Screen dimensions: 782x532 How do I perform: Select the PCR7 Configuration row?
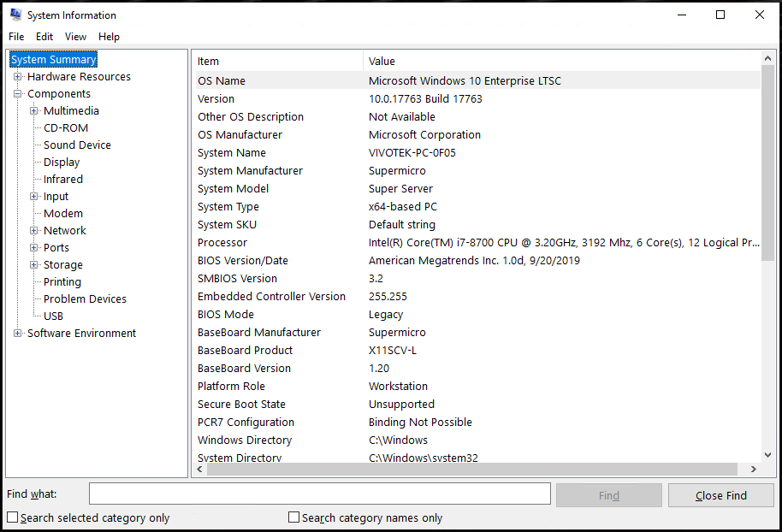[477, 422]
